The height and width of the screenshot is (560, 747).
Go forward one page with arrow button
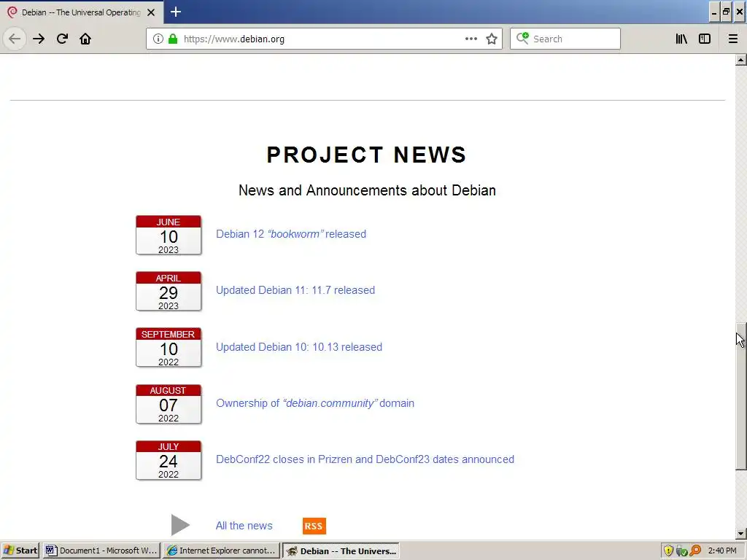[39, 39]
